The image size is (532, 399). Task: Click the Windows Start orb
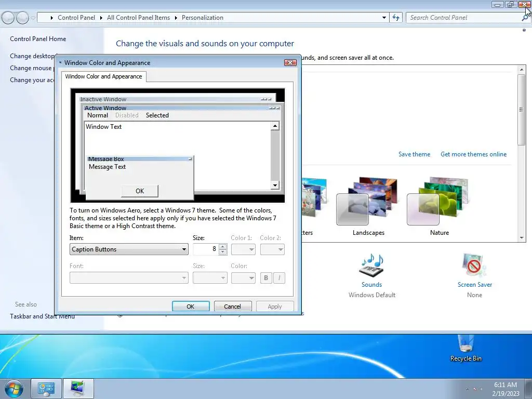click(x=14, y=389)
